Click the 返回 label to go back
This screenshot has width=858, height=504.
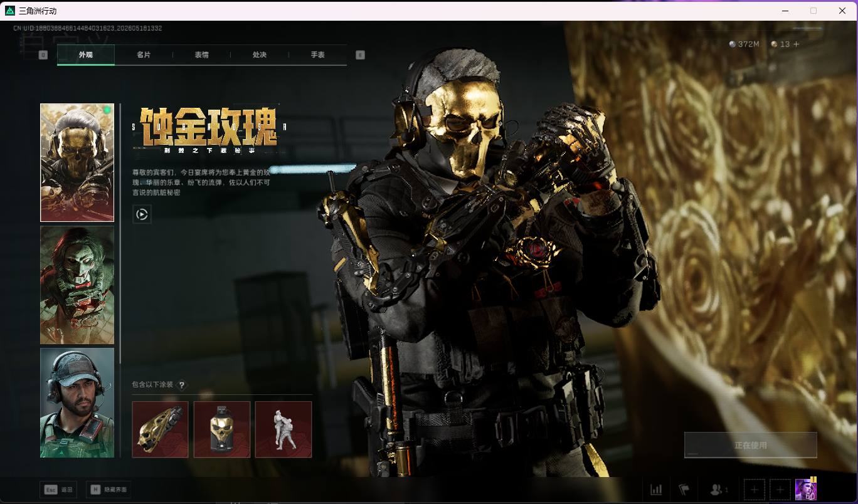tap(67, 490)
